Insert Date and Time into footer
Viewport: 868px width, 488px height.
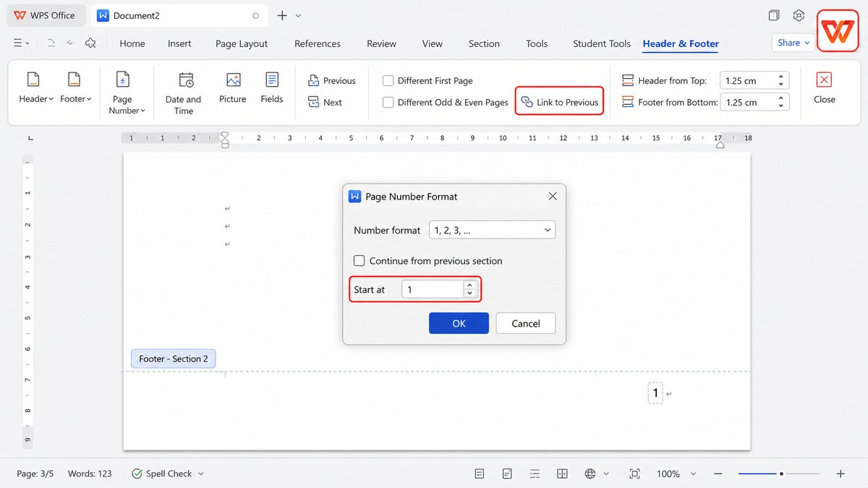[x=183, y=93]
